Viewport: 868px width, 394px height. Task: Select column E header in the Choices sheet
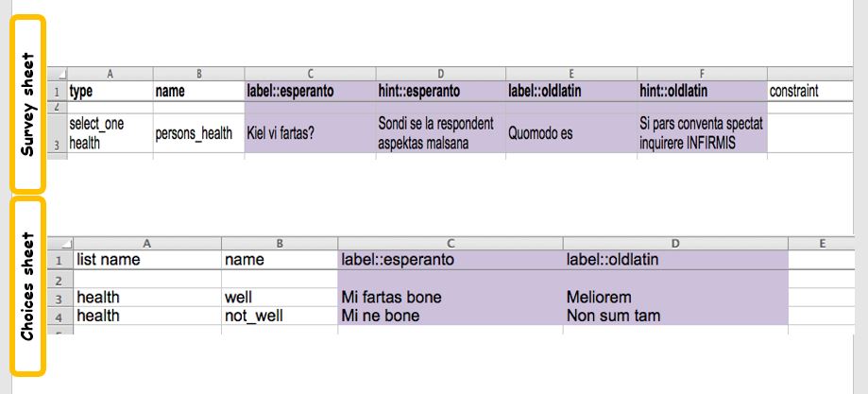point(822,244)
